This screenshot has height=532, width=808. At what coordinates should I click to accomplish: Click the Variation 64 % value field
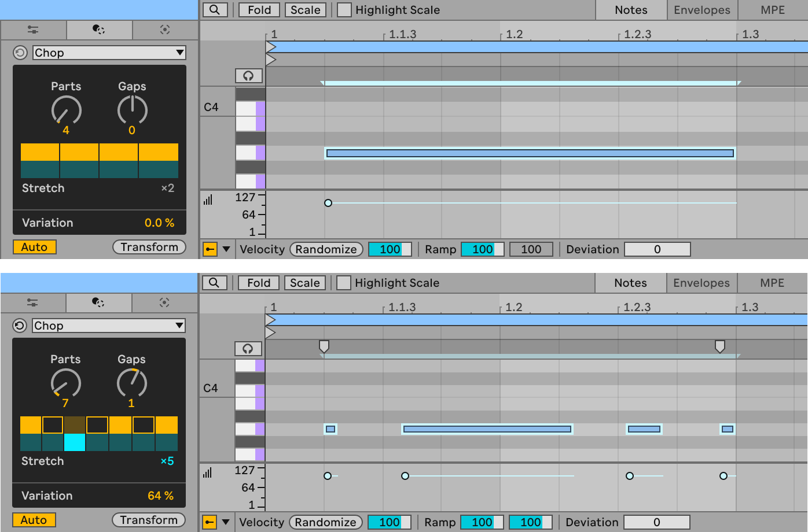pos(160,496)
